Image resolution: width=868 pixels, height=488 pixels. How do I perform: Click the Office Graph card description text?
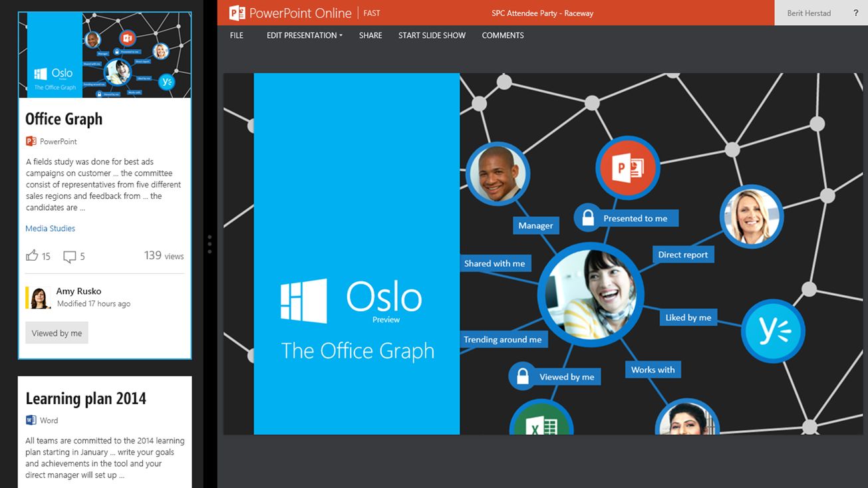point(104,184)
